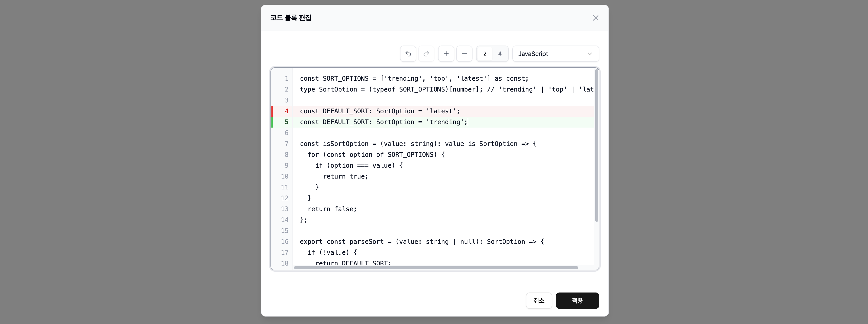Click the redo arrow icon
Viewport: 868px width, 324px height.
click(426, 54)
